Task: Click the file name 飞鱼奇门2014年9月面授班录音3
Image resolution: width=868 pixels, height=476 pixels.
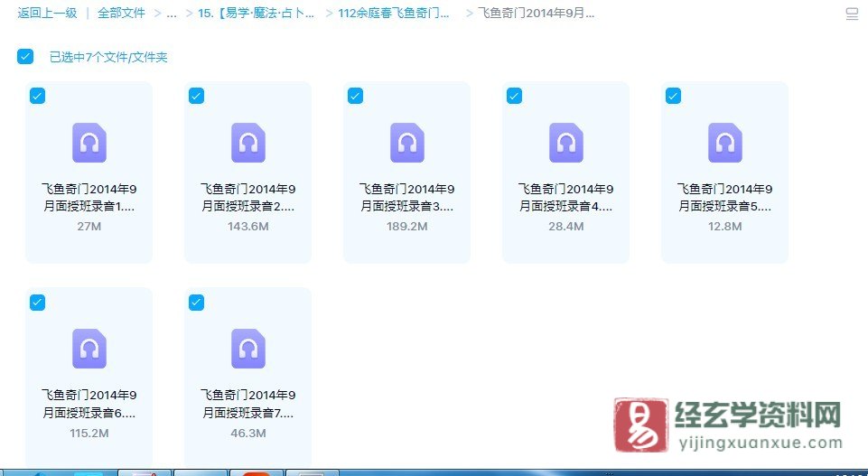Action: tap(406, 198)
